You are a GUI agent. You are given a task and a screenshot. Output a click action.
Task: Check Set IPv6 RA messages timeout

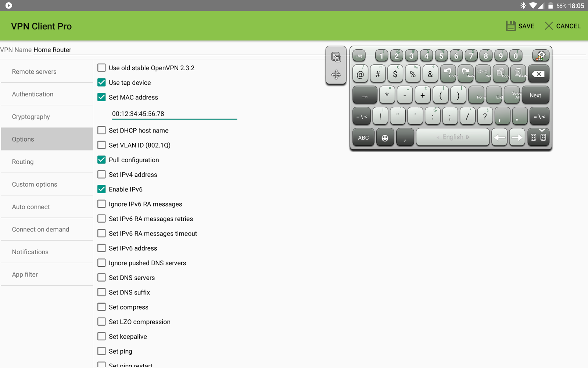(101, 233)
